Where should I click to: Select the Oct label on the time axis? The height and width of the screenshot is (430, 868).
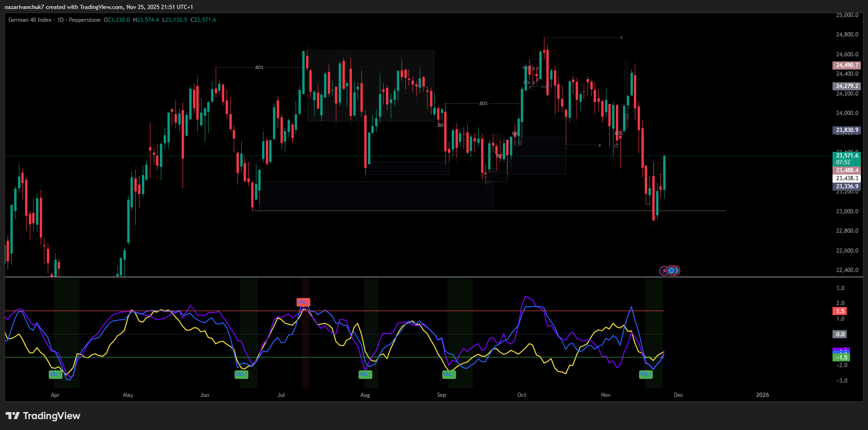(x=522, y=395)
